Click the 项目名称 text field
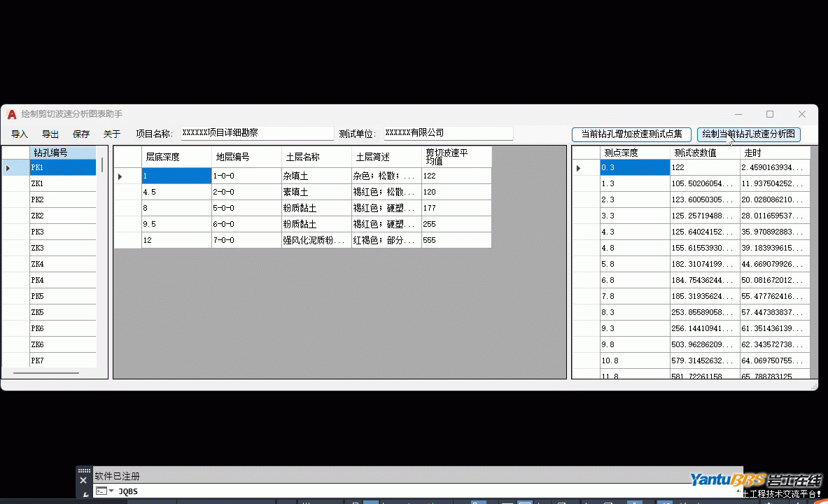This screenshot has width=828, height=504. tap(257, 133)
